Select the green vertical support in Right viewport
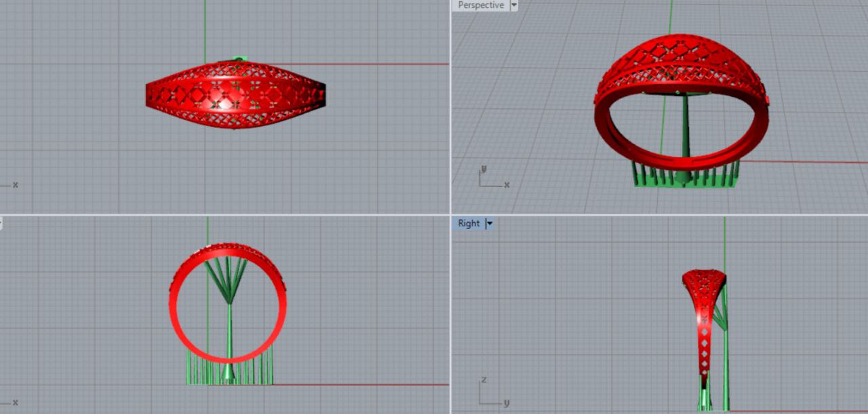The image size is (868, 414). (726, 366)
